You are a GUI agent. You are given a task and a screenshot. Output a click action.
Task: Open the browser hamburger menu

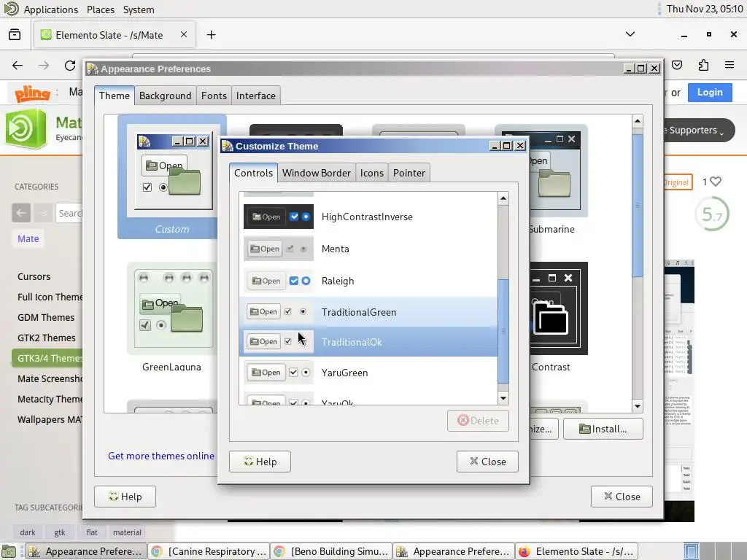[x=729, y=65]
